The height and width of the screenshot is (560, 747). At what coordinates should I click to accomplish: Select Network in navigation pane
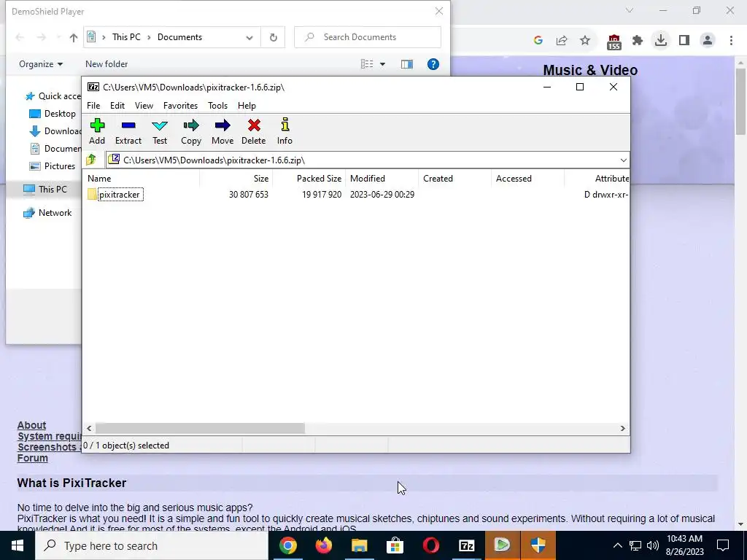[x=47, y=213]
